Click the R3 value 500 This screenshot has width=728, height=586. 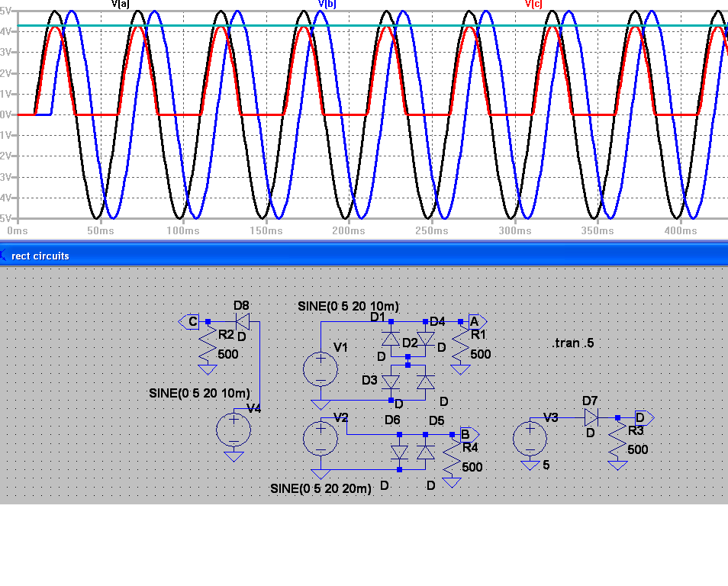tap(637, 449)
